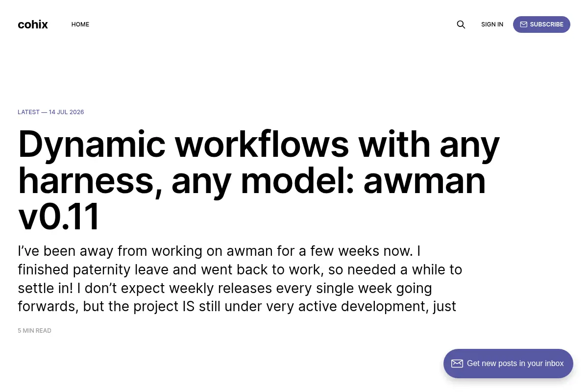Open search with the magnifier icon

[461, 24]
